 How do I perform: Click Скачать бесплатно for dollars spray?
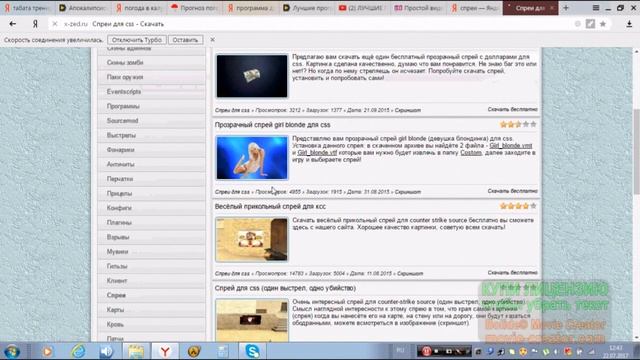513,109
